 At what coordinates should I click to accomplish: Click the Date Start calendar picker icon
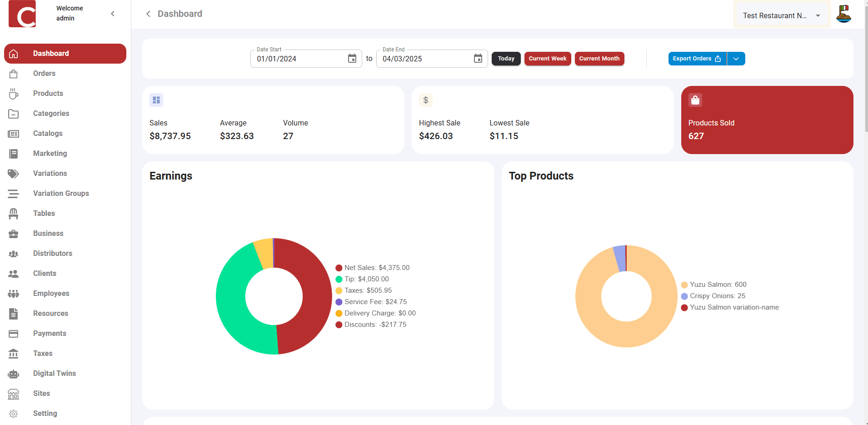point(352,58)
